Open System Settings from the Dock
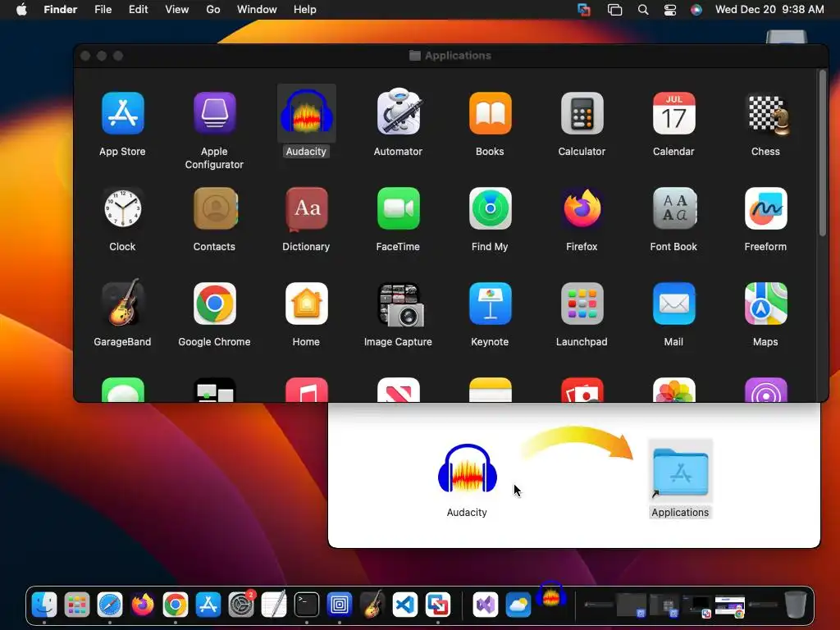This screenshot has width=840, height=630. pyautogui.click(x=241, y=605)
